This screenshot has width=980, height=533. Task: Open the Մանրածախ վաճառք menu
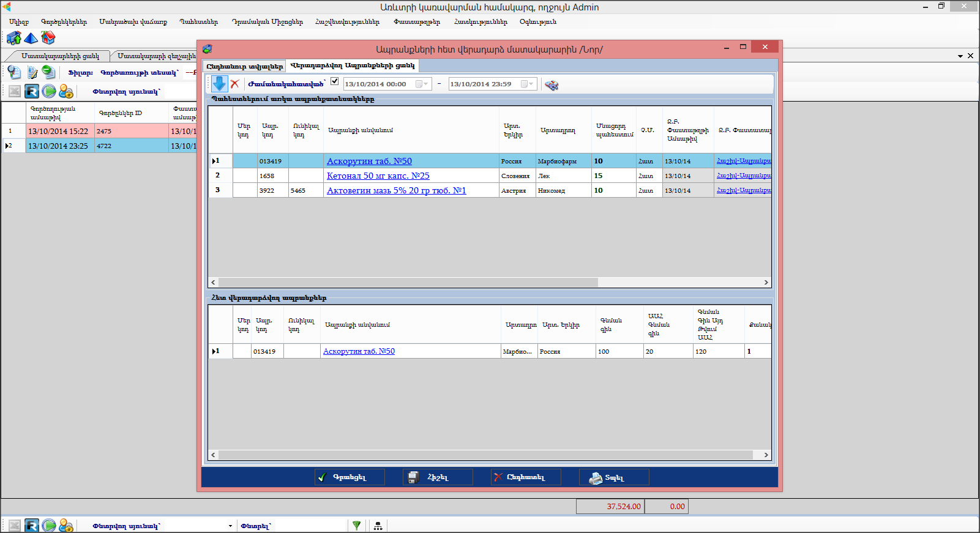pyautogui.click(x=133, y=21)
